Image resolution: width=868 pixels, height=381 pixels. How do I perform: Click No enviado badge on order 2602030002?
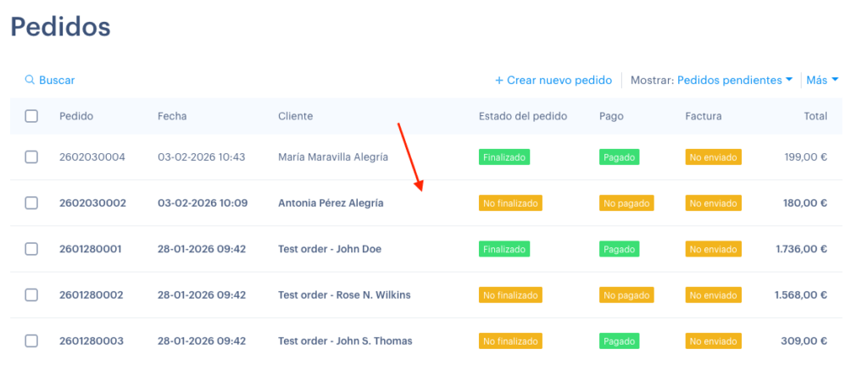(x=713, y=203)
